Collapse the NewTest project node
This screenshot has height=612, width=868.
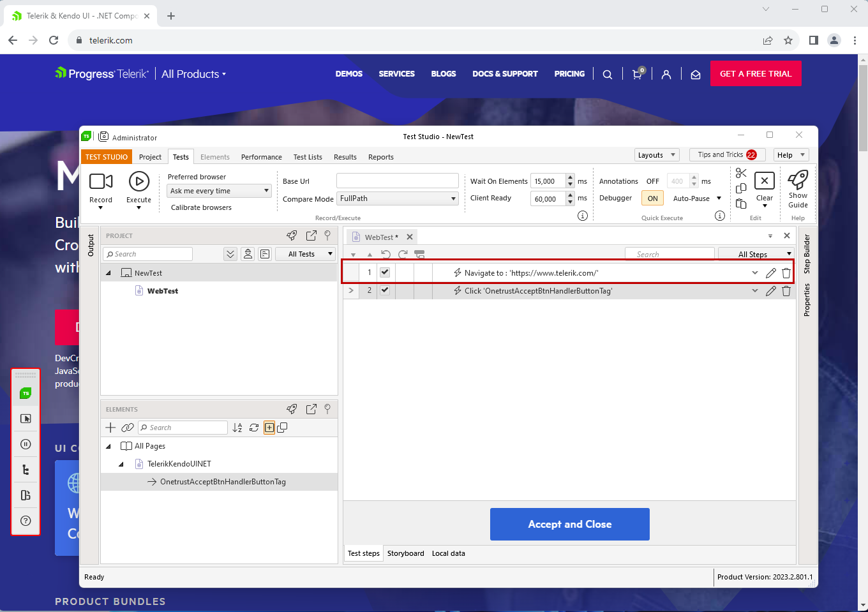pos(108,272)
